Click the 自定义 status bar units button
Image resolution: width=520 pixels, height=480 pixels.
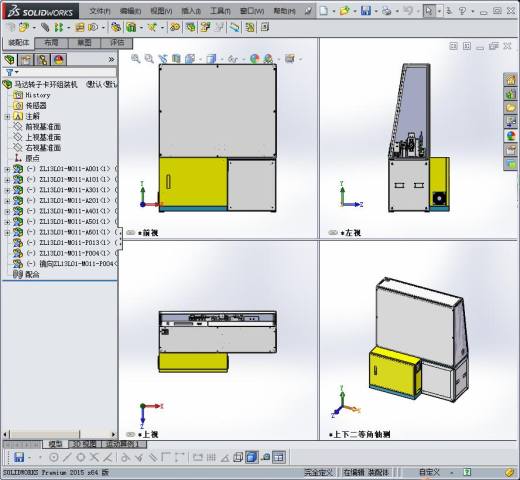(430, 472)
